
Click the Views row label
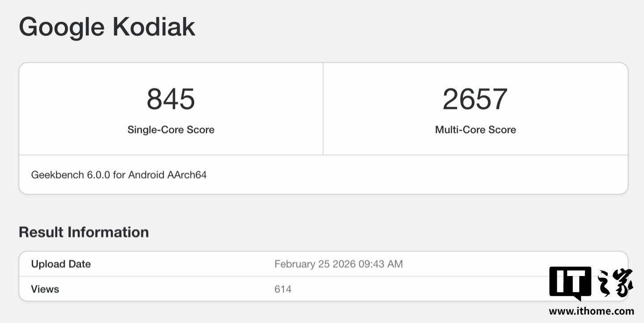point(45,289)
